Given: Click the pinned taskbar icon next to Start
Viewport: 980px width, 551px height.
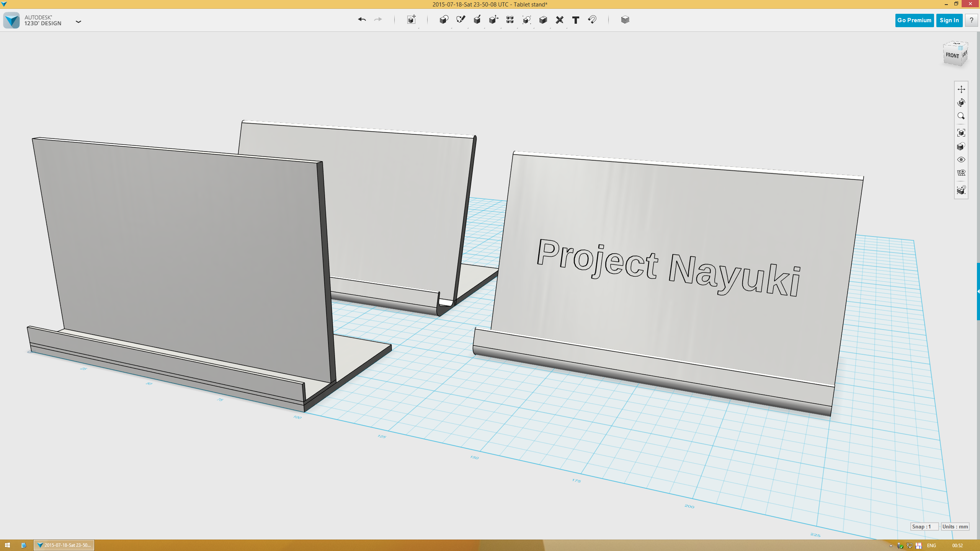Looking at the screenshot, I should click(x=23, y=545).
